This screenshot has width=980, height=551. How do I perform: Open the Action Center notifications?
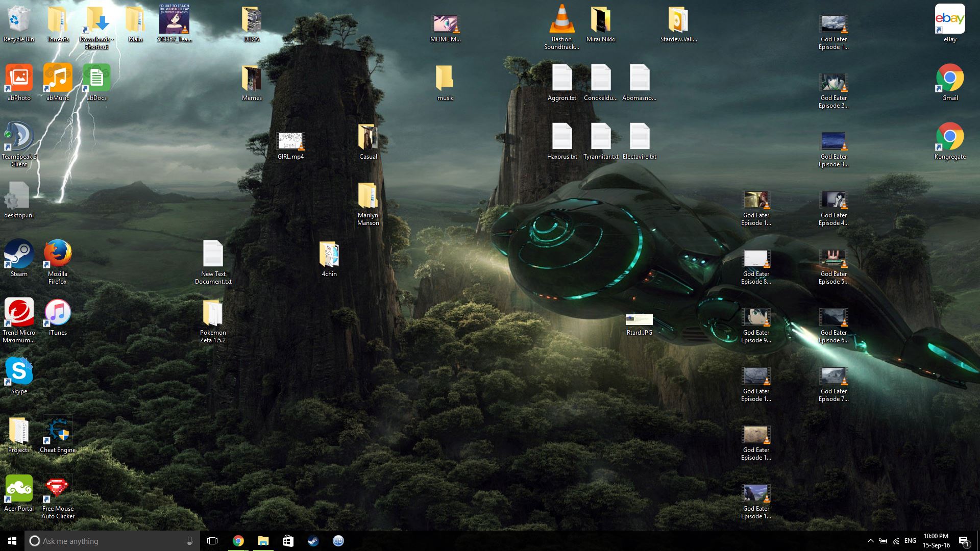[x=964, y=541]
